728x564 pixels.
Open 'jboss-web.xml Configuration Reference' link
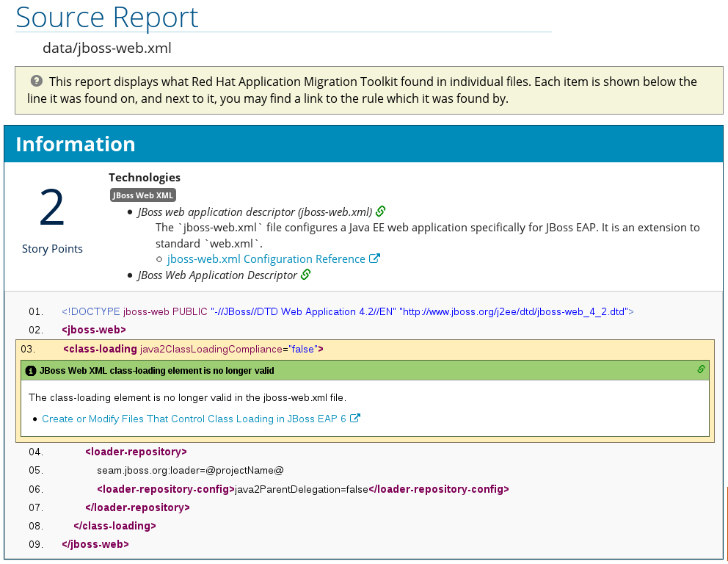(266, 259)
